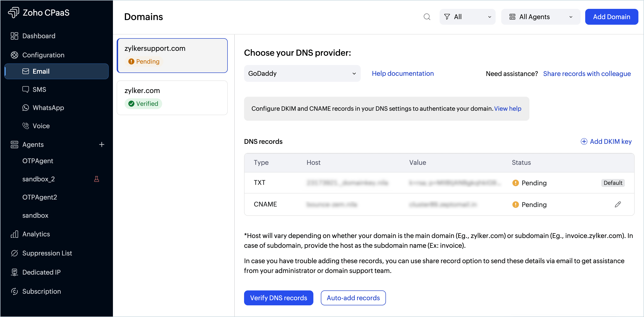This screenshot has width=644, height=317.
Task: Click the Agents server icon in sidebar
Action: [14, 144]
